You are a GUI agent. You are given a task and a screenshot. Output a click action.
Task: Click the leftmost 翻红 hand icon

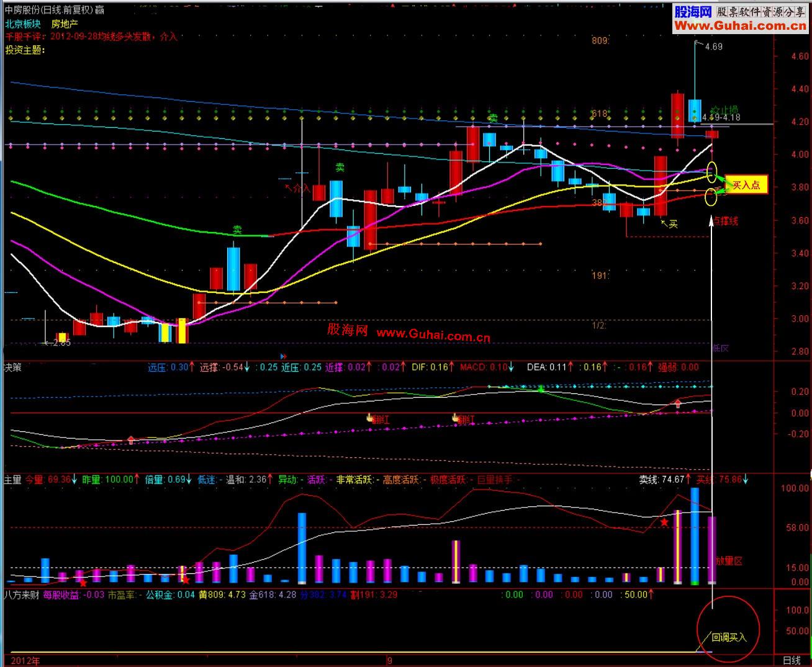click(370, 418)
